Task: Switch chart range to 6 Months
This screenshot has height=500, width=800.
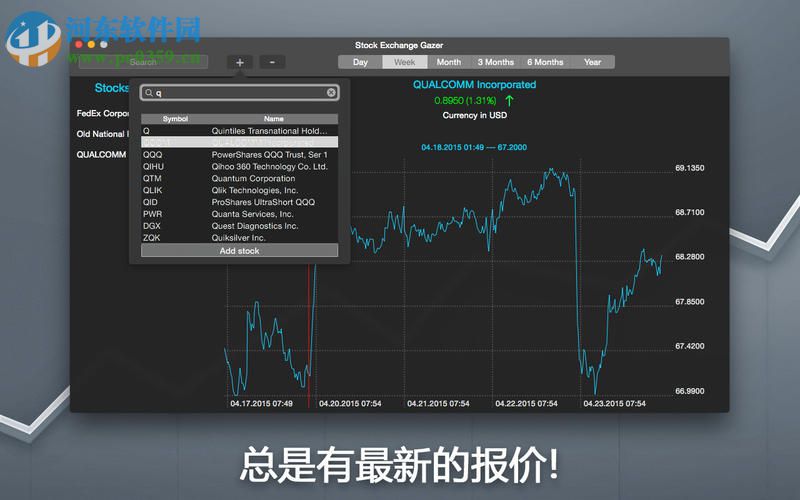Action: click(545, 62)
